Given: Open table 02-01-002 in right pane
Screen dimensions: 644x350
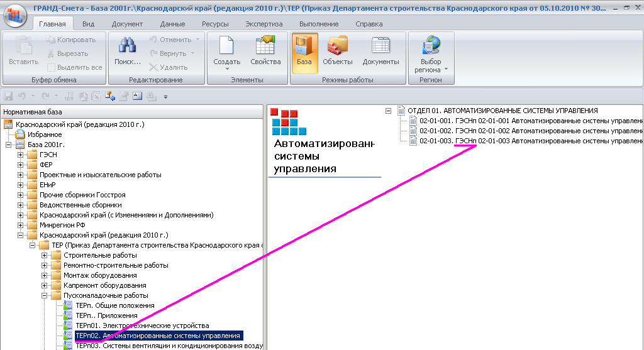Looking at the screenshot, I should click(x=531, y=131).
